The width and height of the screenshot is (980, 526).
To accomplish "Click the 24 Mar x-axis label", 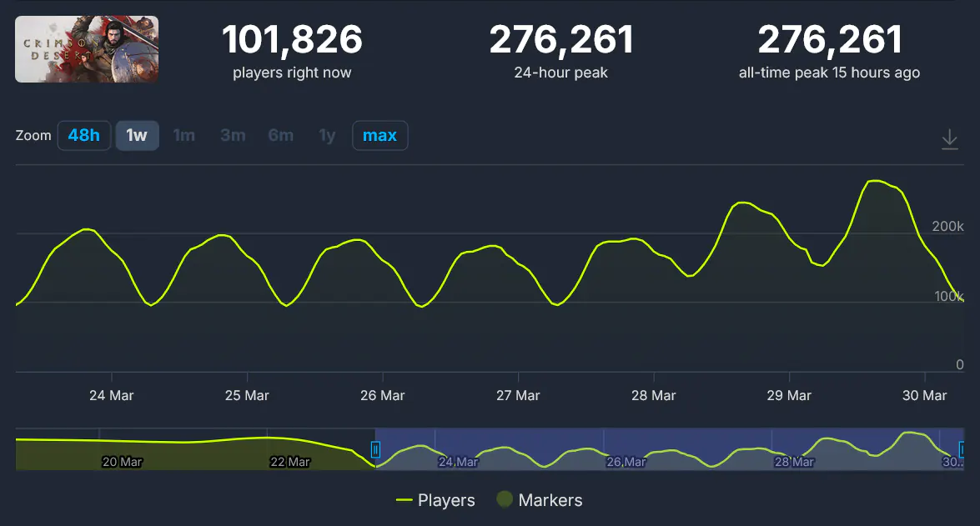I will [x=111, y=395].
